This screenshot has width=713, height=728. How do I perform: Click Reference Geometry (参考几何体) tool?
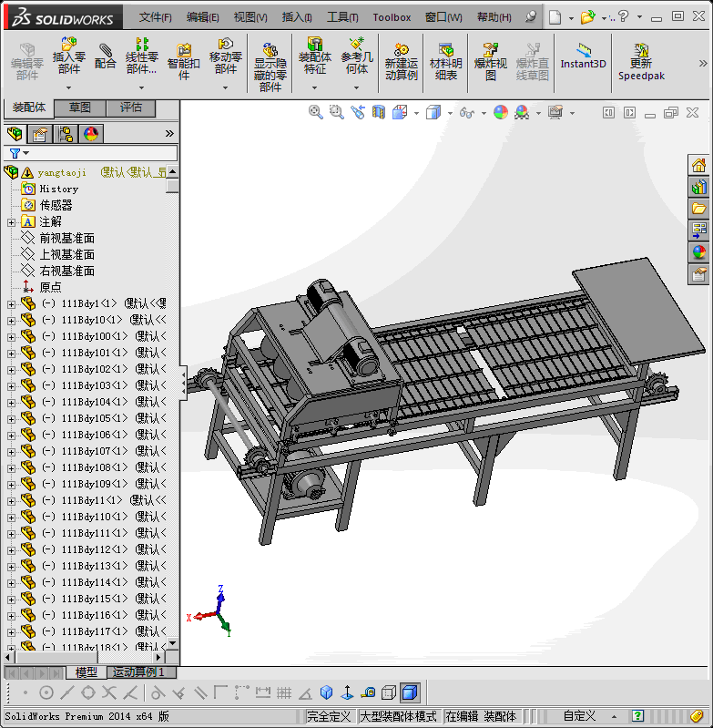coord(357,56)
